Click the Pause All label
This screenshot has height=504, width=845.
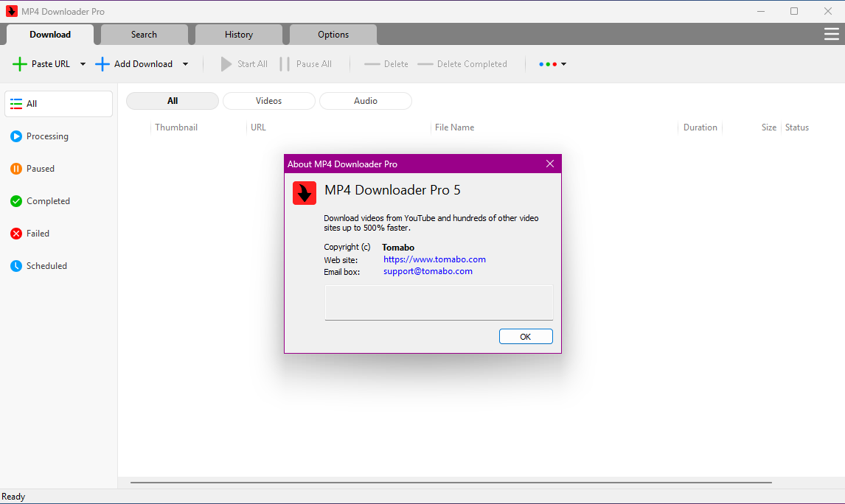coord(313,63)
